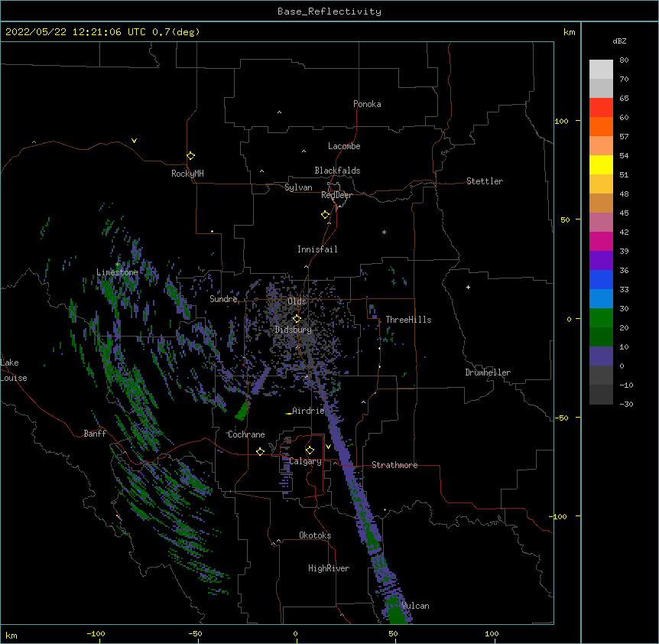The height and width of the screenshot is (644, 659).
Task: Pick the purple 36-39 dBZ legend color
Action: click(x=601, y=260)
